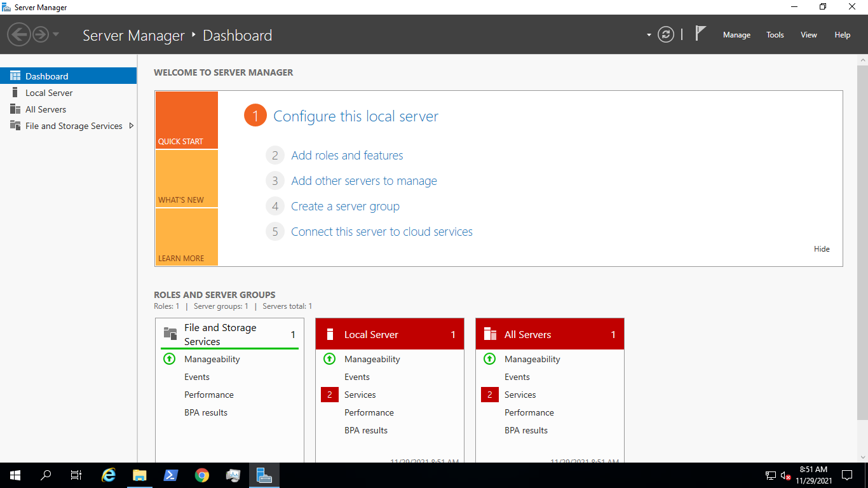Click the green Manageability arrow on Local Server tile
The height and width of the screenshot is (488, 868).
click(329, 359)
